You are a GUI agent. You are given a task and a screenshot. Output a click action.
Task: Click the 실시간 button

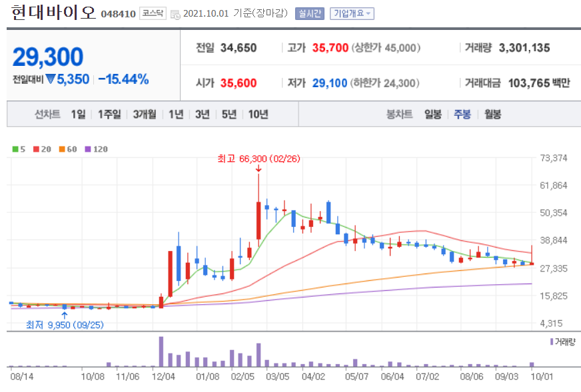310,14
